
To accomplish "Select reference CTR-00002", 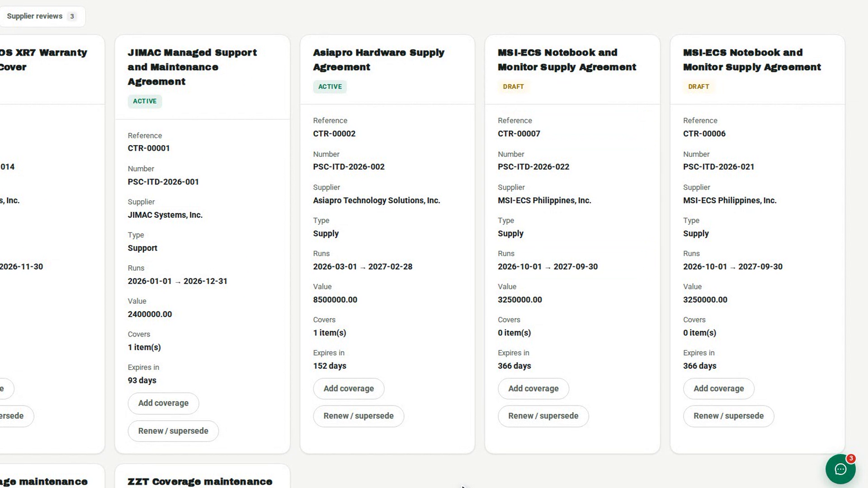I will coord(335,134).
